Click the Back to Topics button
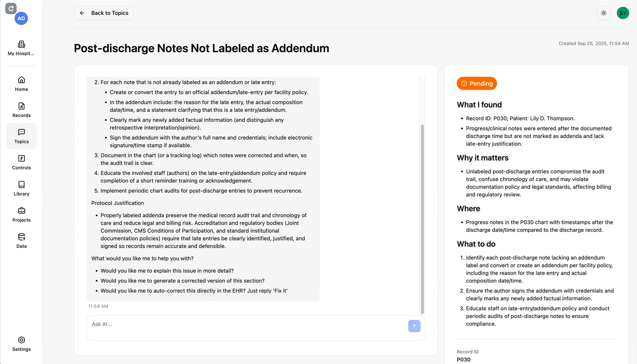 point(104,13)
